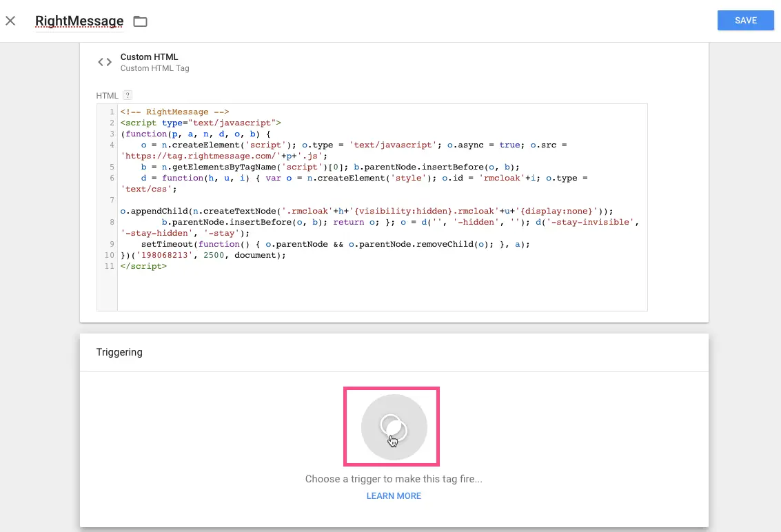
Task: Click the folder icon beside RightMessage
Action: (x=140, y=21)
